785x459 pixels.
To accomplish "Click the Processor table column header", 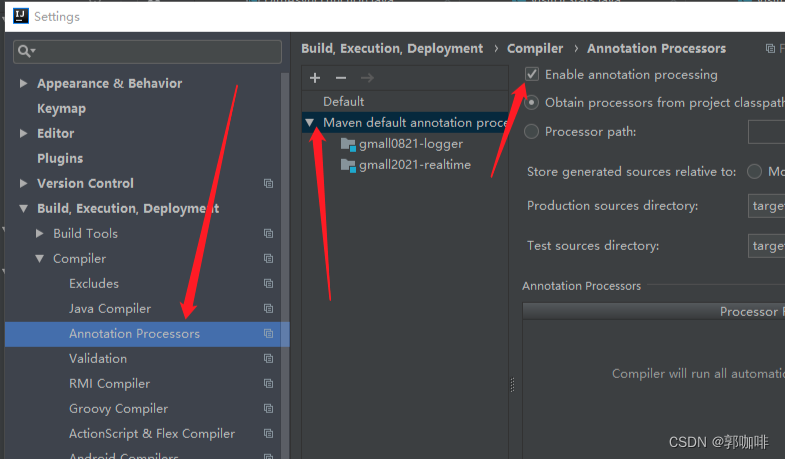I will point(654,311).
